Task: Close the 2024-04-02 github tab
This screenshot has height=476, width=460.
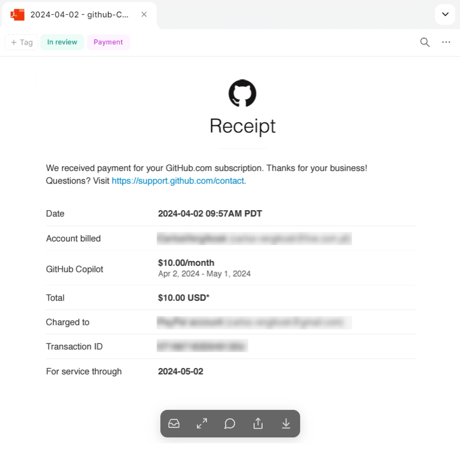Action: click(x=144, y=15)
